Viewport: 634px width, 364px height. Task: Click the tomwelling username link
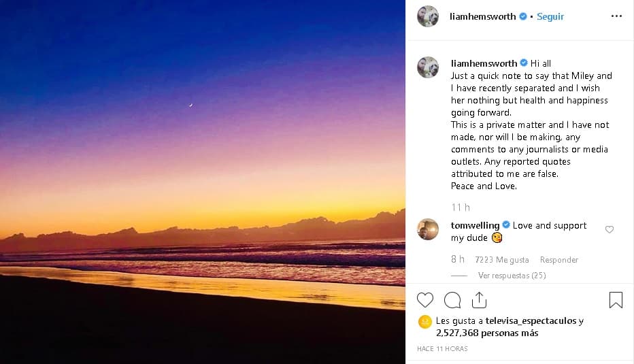point(475,225)
